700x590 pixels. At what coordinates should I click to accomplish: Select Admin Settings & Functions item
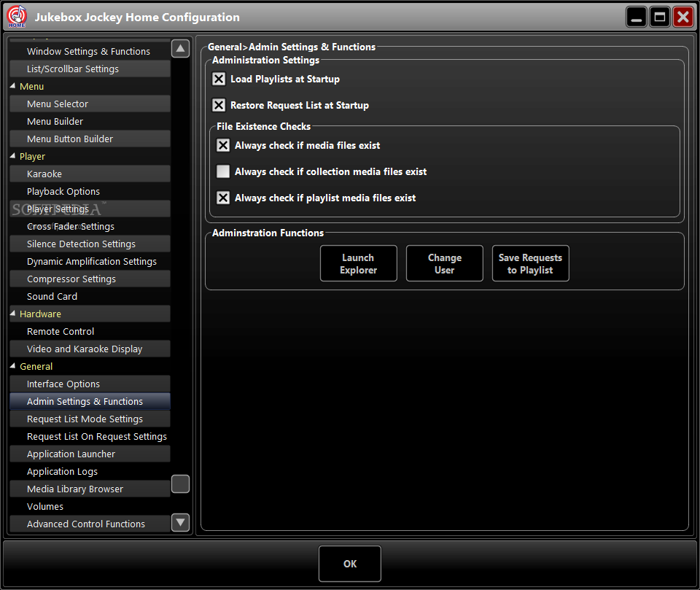[90, 401]
